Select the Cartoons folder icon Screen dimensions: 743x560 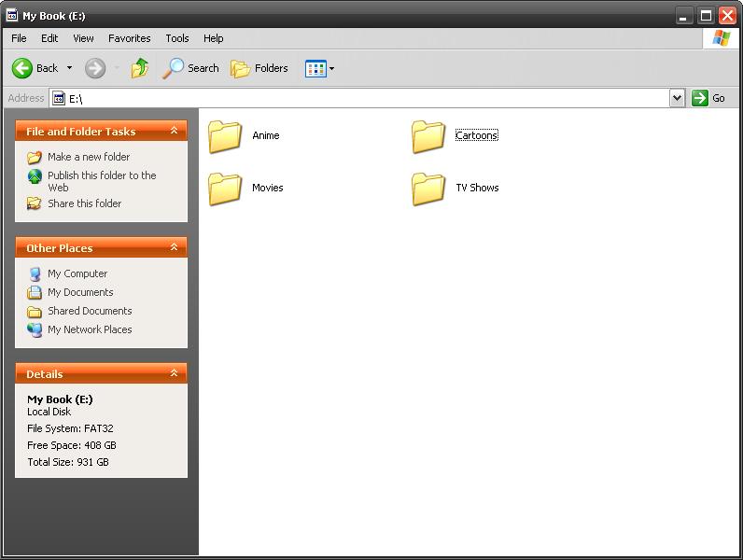tap(428, 136)
